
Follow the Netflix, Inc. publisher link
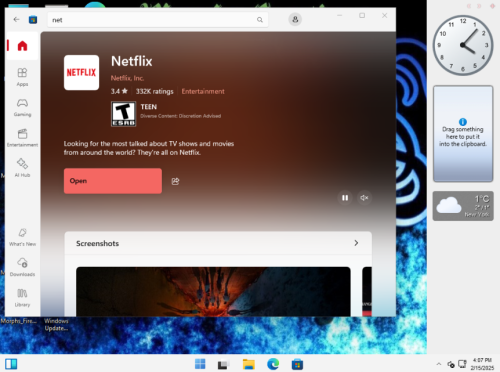click(x=127, y=78)
